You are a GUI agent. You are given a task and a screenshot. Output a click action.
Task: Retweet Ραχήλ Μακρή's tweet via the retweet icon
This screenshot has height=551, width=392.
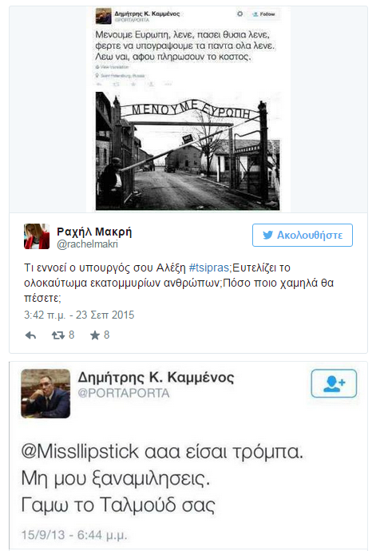(x=58, y=335)
